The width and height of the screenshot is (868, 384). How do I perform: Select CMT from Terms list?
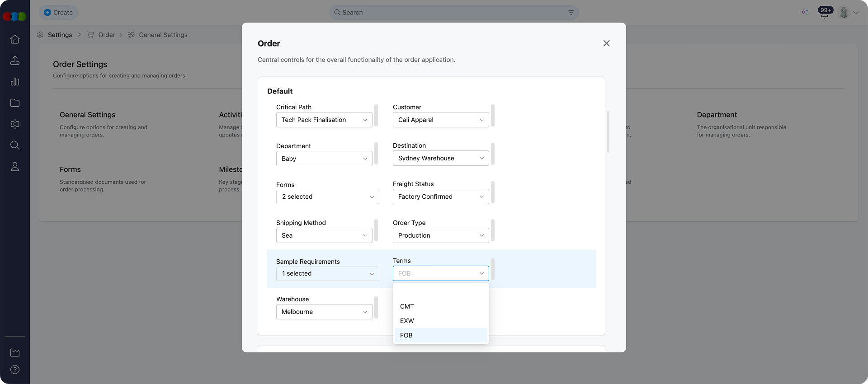click(407, 306)
